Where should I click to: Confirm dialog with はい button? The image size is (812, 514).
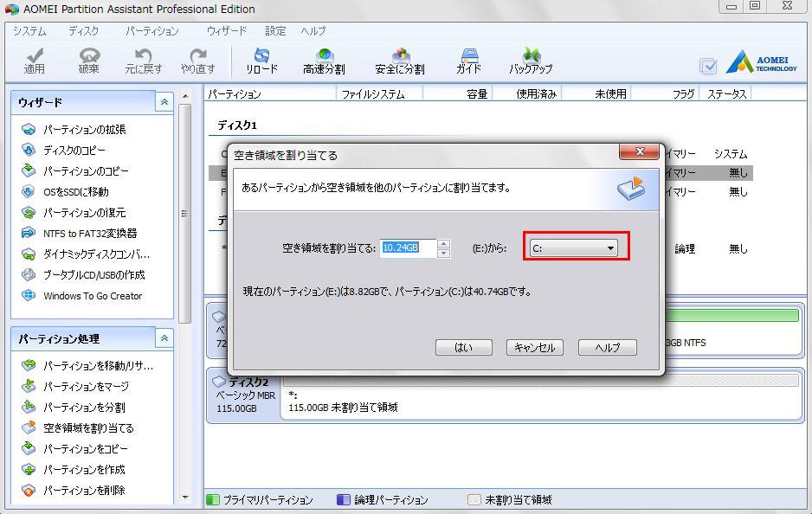tap(463, 347)
